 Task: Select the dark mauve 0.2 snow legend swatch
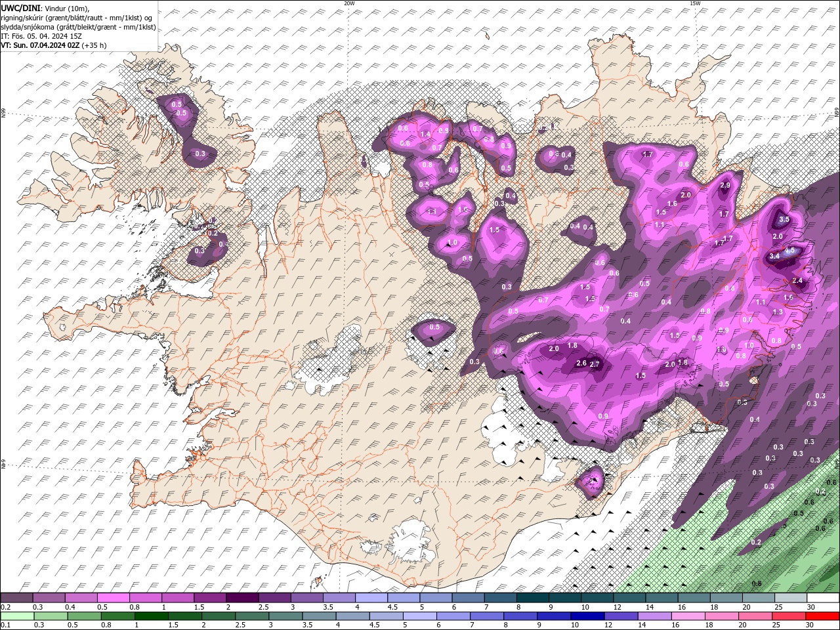click(16, 598)
